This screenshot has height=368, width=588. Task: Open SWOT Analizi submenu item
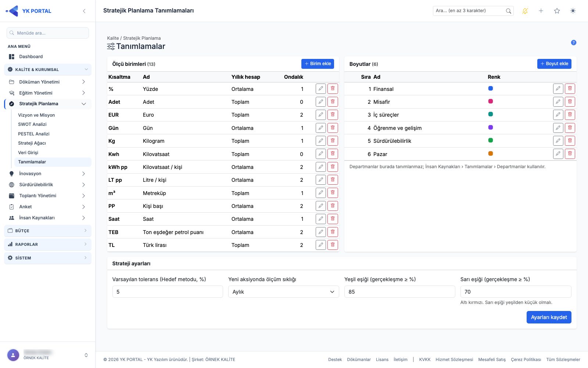click(x=32, y=124)
